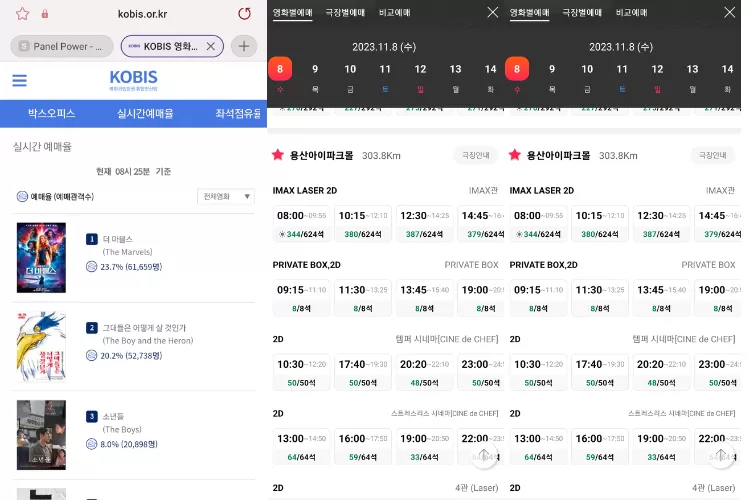Choose 19:00 스트레스리스 showtime, middle panel
The height and width of the screenshot is (500, 750).
point(424,447)
